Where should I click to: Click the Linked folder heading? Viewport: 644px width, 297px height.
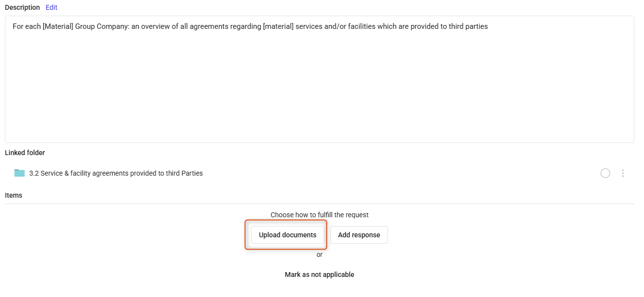coord(25,153)
